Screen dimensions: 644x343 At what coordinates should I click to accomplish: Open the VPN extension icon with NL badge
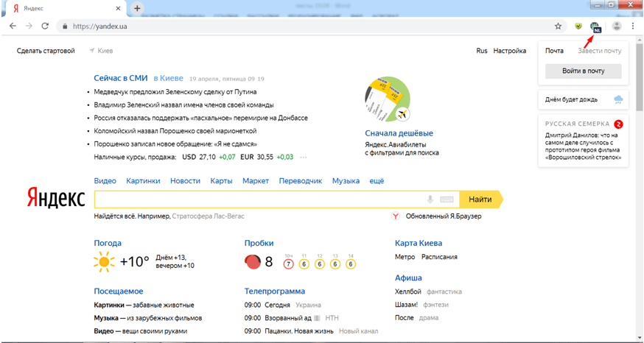pos(595,26)
